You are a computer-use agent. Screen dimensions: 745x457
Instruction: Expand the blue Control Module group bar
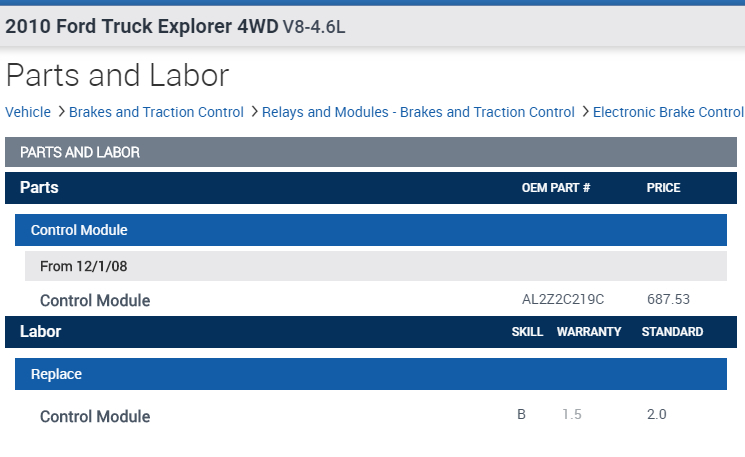(370, 230)
